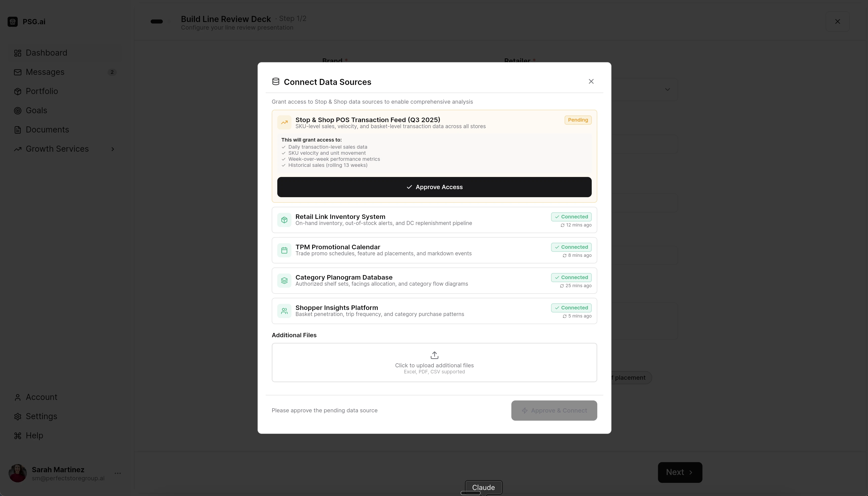Select the Messages envelope icon in the sidebar
The height and width of the screenshot is (496, 868).
pos(18,72)
